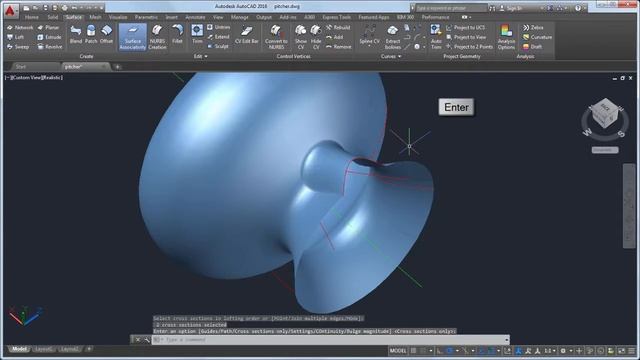Switch to the Layout2 tab
640x360 pixels.
pos(69,349)
